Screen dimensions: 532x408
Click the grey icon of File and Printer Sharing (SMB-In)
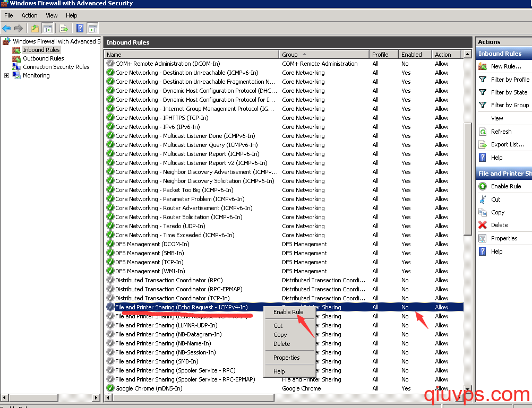[x=110, y=361]
